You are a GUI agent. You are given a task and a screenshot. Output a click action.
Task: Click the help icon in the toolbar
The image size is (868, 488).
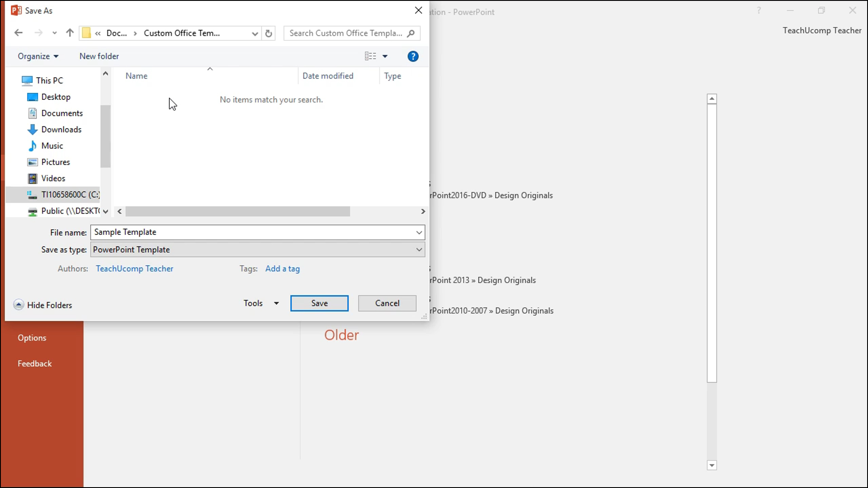point(413,56)
